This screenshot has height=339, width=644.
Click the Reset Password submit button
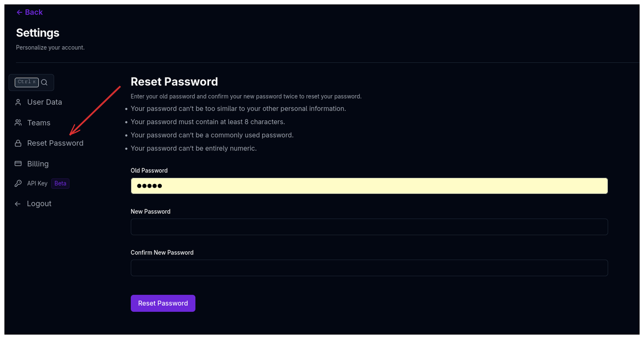click(x=163, y=303)
